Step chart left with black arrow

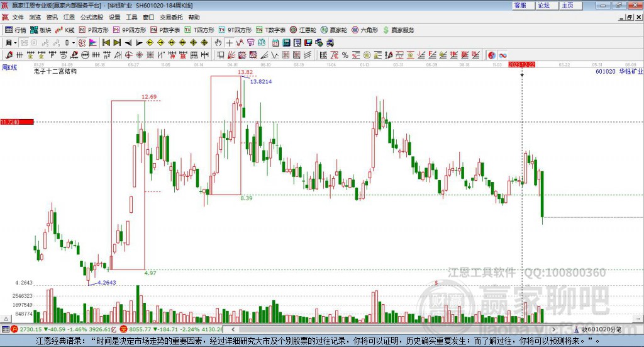[128, 43]
